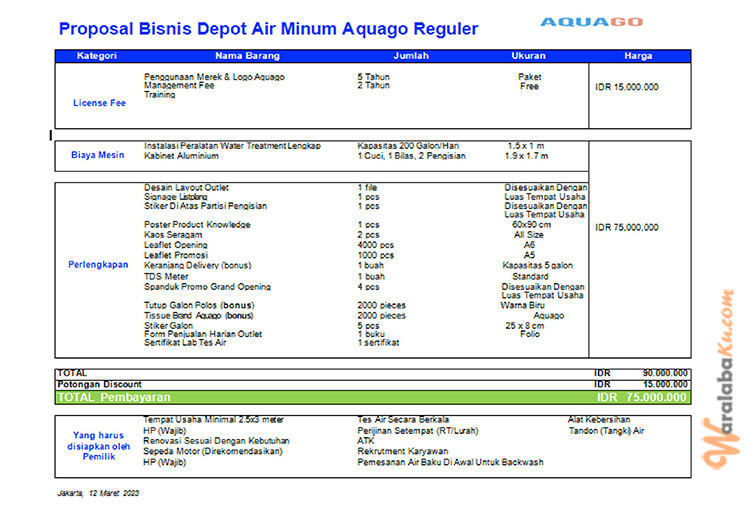
Task: Click '1 Cuci, 1 Bilas, 2 Pengisian'
Action: point(411,156)
